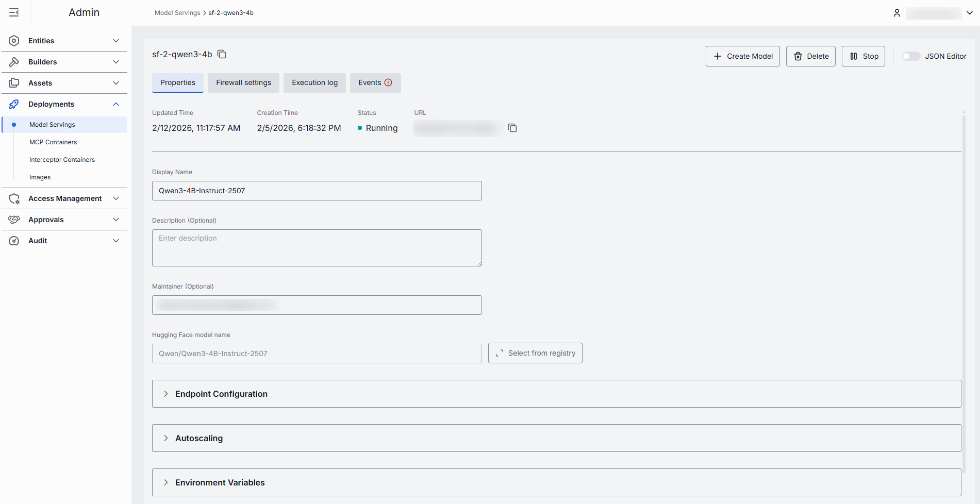980x504 pixels.
Task: Click the Builders hammer icon
Action: [14, 62]
